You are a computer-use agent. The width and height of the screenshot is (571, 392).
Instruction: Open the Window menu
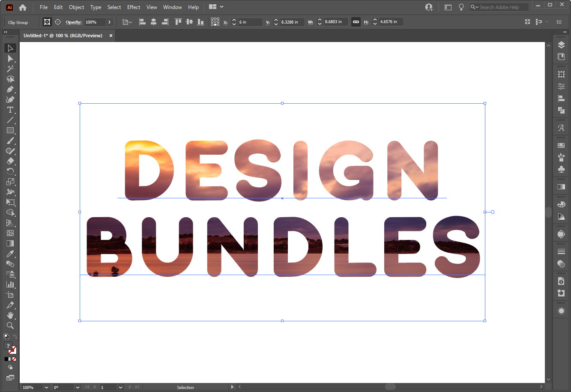click(173, 7)
